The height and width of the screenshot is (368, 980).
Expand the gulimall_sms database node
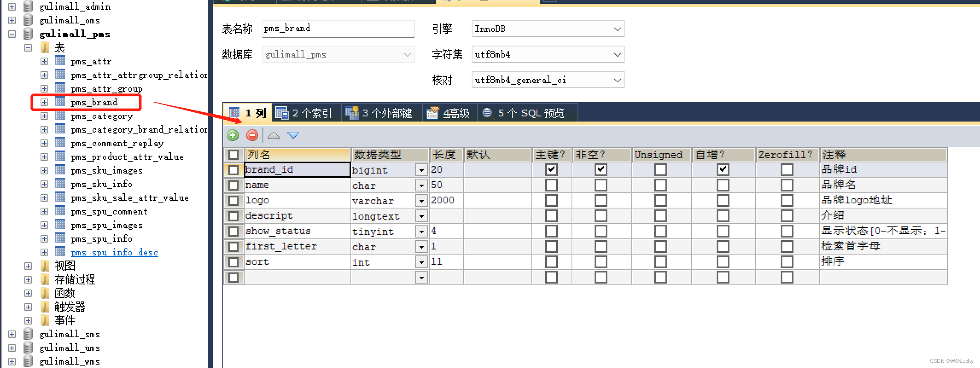(x=12, y=334)
